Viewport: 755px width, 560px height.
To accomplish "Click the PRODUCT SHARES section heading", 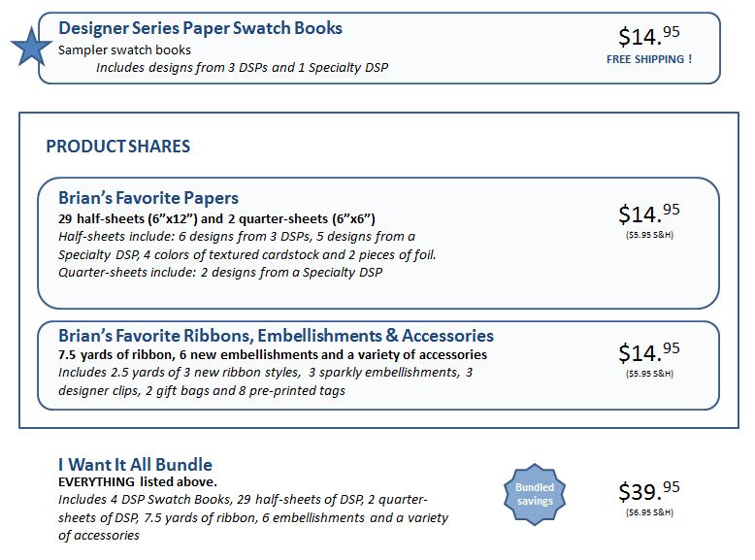I will [118, 147].
